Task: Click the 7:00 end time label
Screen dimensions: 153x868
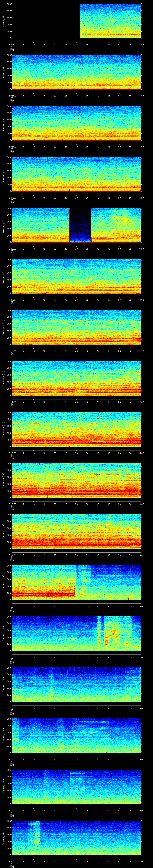Action: (141, 147)
